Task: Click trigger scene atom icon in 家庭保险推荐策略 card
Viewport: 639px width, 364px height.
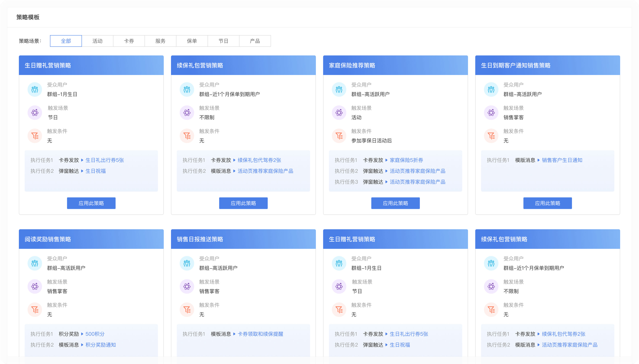Action: tap(339, 113)
